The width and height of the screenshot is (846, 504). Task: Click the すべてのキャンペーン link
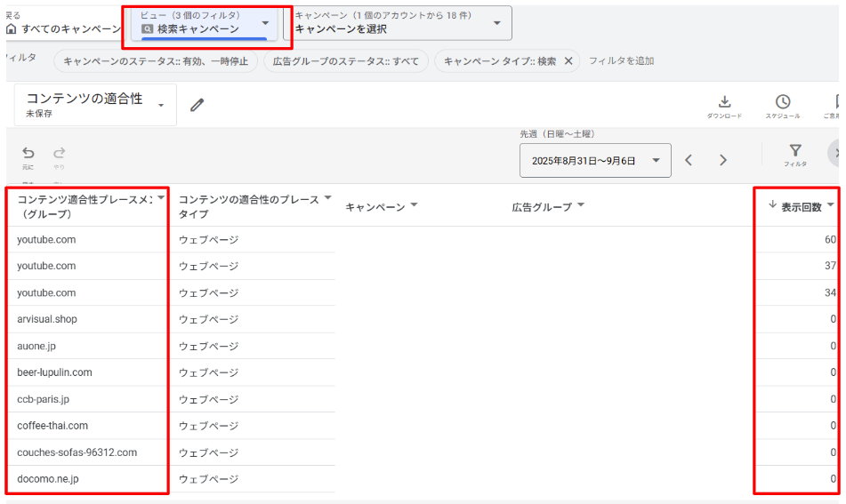click(x=70, y=29)
